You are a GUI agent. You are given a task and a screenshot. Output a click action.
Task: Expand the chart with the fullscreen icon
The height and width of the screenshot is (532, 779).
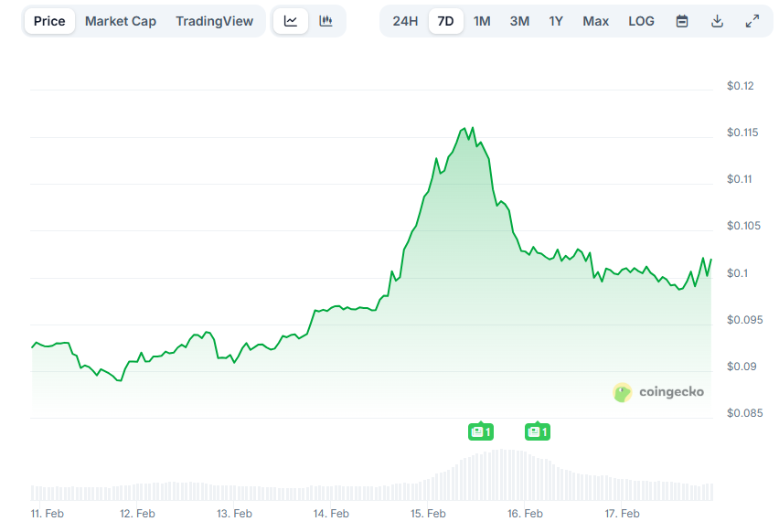click(x=752, y=20)
